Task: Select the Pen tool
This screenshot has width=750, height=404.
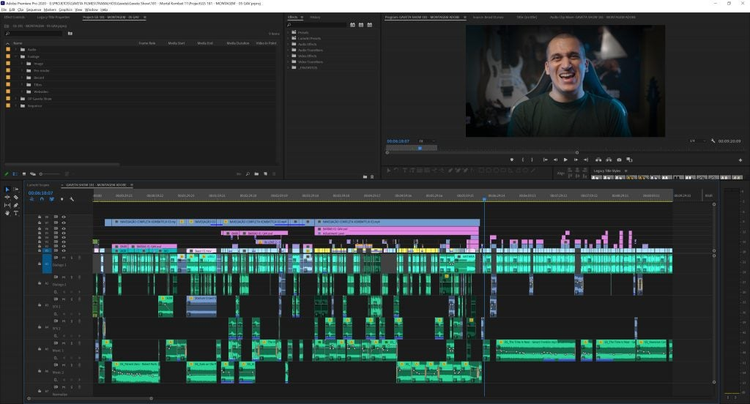Action: [x=16, y=205]
